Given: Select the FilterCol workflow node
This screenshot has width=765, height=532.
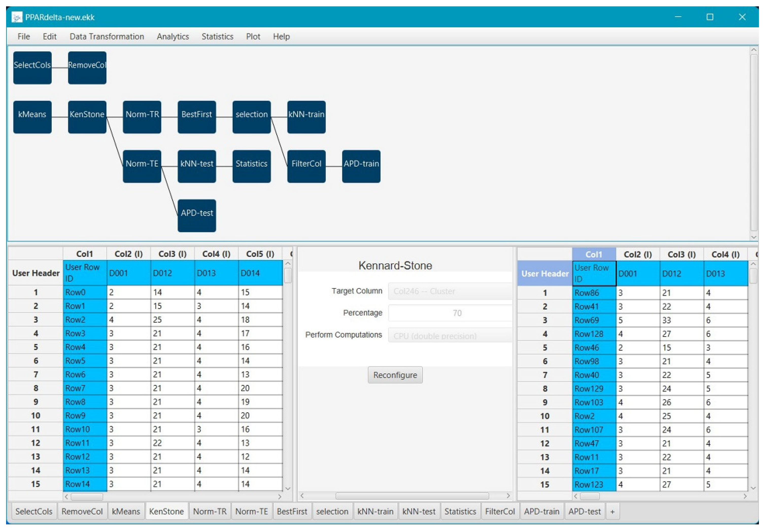Looking at the screenshot, I should point(306,166).
